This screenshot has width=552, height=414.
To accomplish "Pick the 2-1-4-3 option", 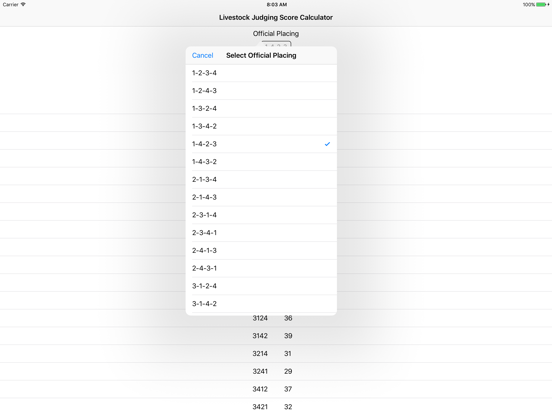I will tap(261, 197).
